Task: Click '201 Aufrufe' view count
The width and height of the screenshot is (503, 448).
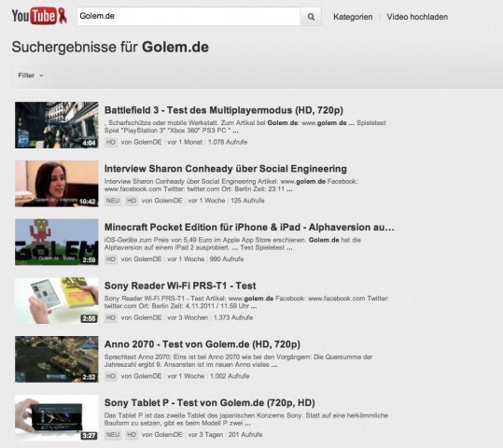Action: pyautogui.click(x=245, y=435)
